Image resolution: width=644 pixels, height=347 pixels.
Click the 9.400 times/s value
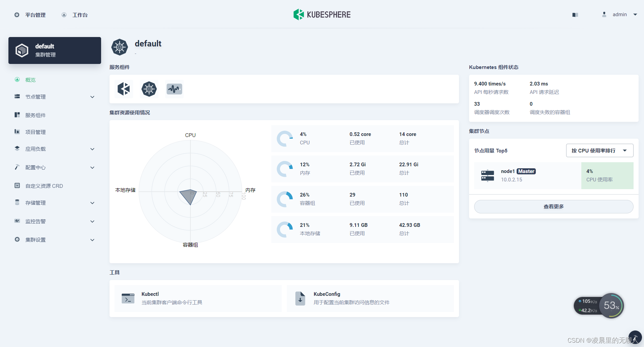pyautogui.click(x=490, y=84)
